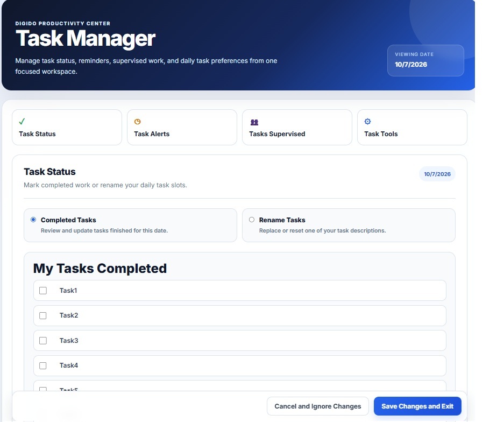Click the orange clock Task Alerts icon
The image size is (504, 422).
[138, 122]
